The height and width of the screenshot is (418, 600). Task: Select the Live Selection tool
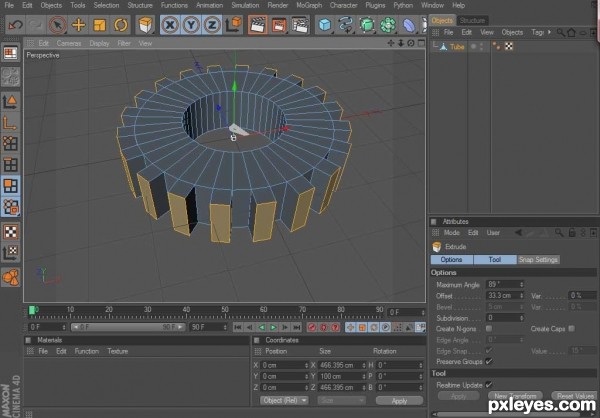pos(57,25)
